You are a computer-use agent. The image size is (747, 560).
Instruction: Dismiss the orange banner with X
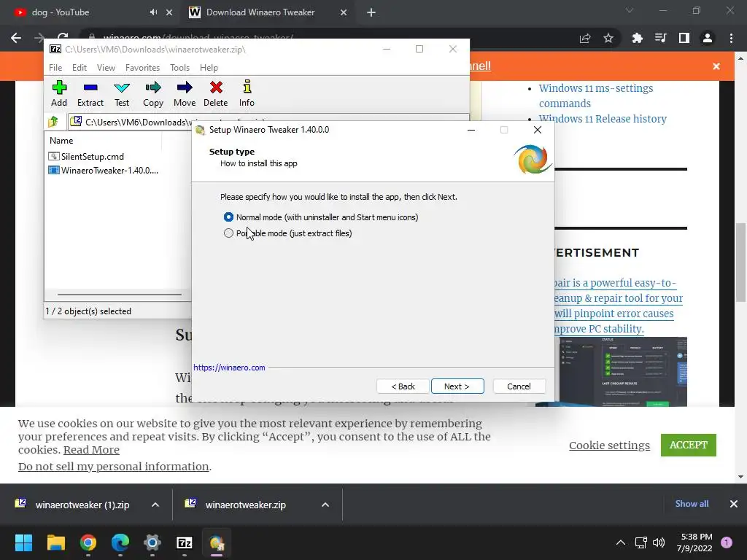tap(716, 66)
